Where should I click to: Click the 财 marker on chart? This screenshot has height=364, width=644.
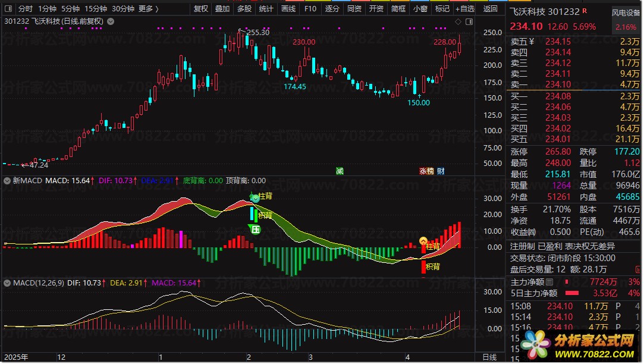tap(441, 171)
